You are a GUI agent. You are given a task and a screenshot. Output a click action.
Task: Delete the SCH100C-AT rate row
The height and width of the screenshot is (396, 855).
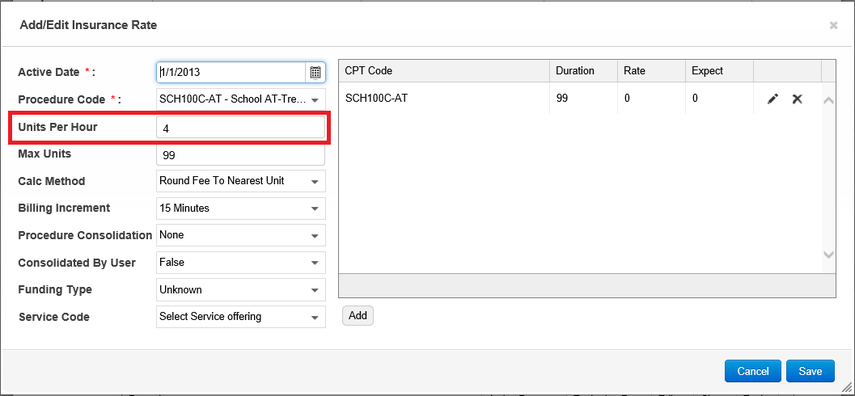(797, 99)
